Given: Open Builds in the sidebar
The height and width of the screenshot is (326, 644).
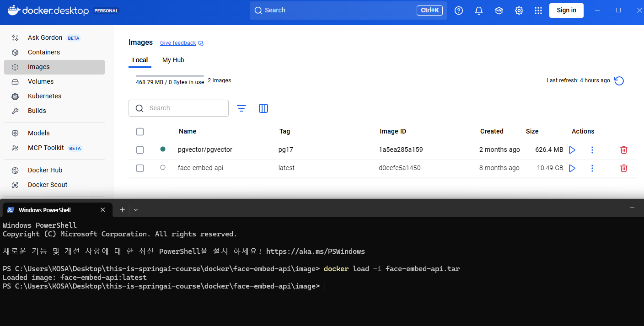Looking at the screenshot, I should 54,111.
